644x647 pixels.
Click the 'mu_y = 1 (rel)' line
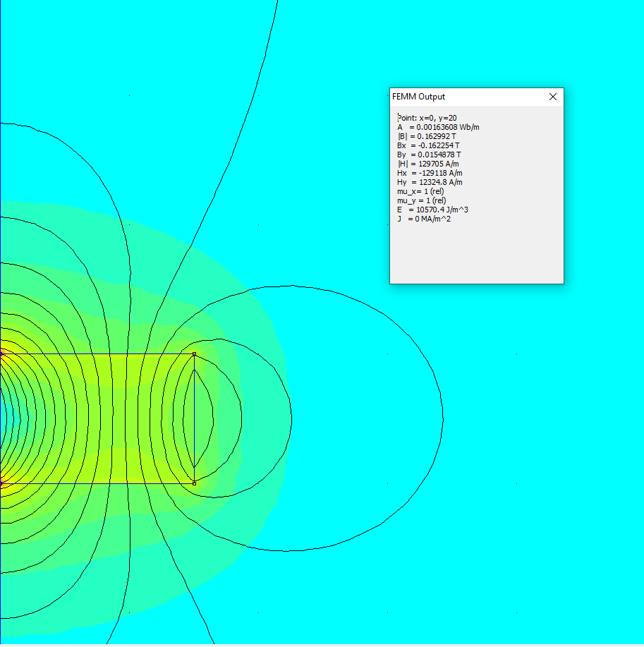(422, 200)
